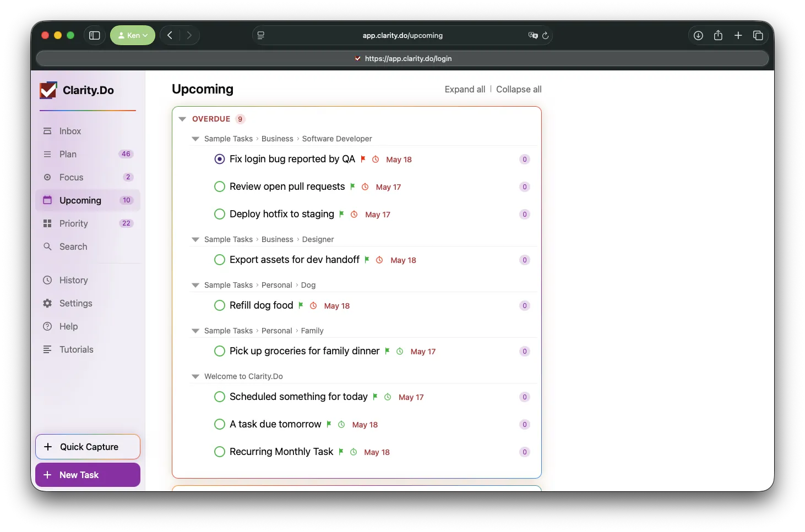805x532 pixels.
Task: Open Focus in the sidebar
Action: (88, 177)
